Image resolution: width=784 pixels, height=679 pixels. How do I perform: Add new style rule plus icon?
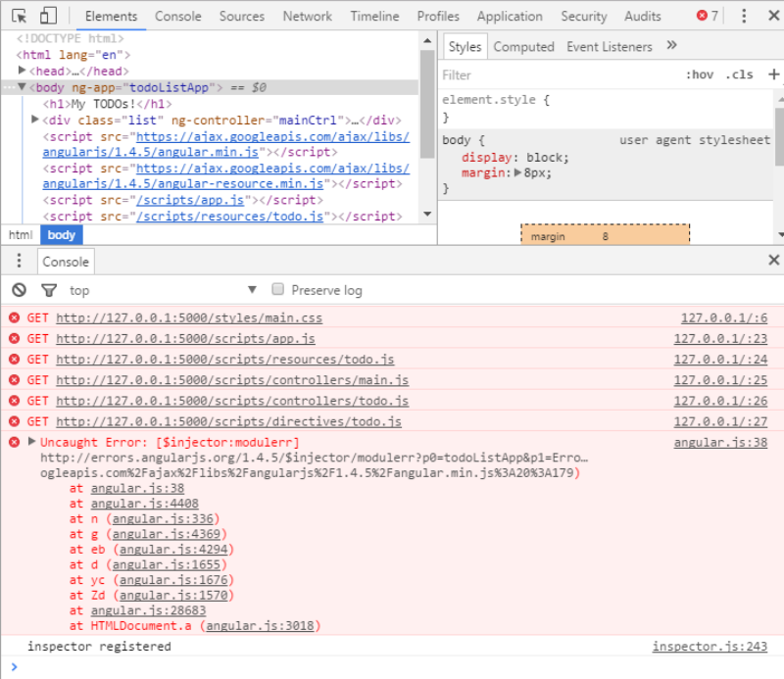click(774, 74)
